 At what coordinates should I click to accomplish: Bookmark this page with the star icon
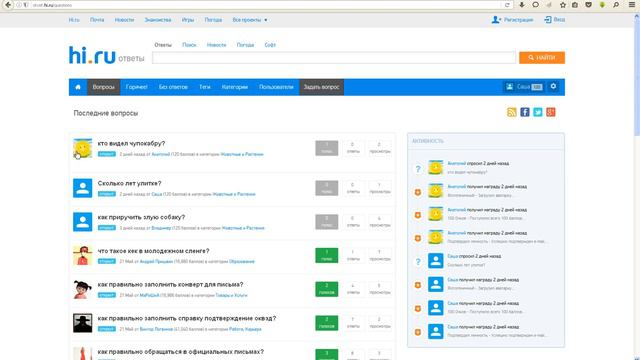point(563,5)
